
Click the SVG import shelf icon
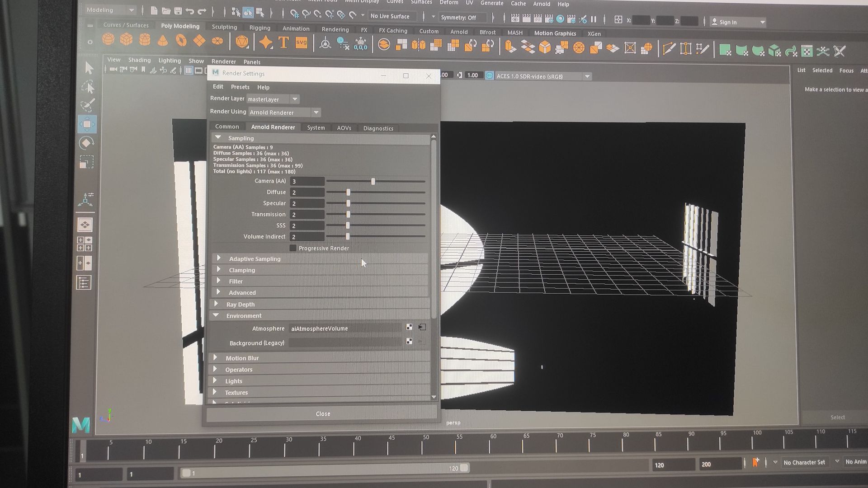pos(301,43)
